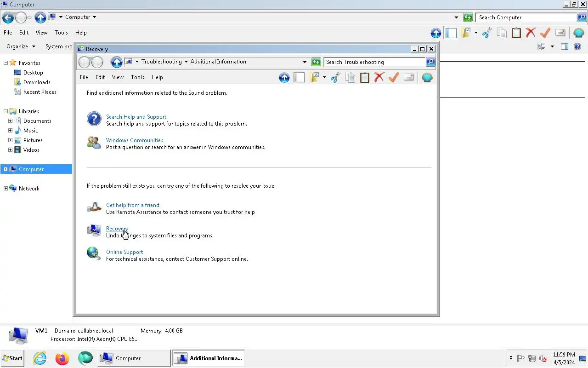588x368 pixels.
Task: Open Computer address bar history dropdown
Action: [456, 17]
